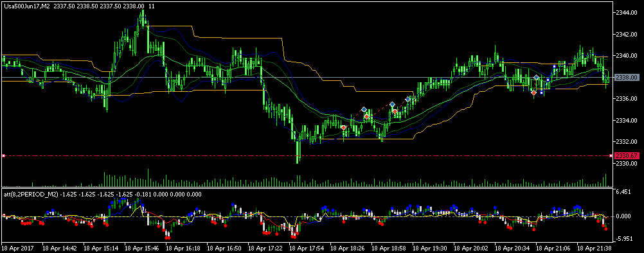The image size is (644, 253).
Task: Click the 18 Apr 14:42 time label
Action: click(x=60, y=249)
